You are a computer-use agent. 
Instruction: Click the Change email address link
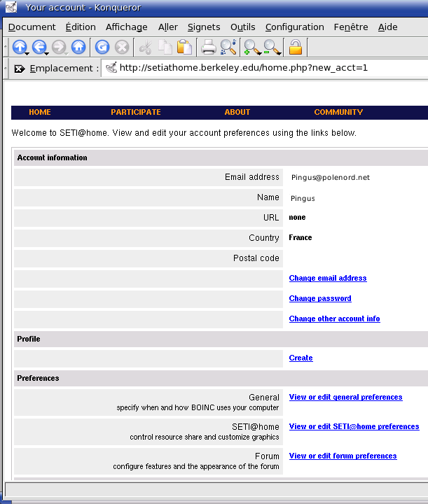click(x=327, y=278)
